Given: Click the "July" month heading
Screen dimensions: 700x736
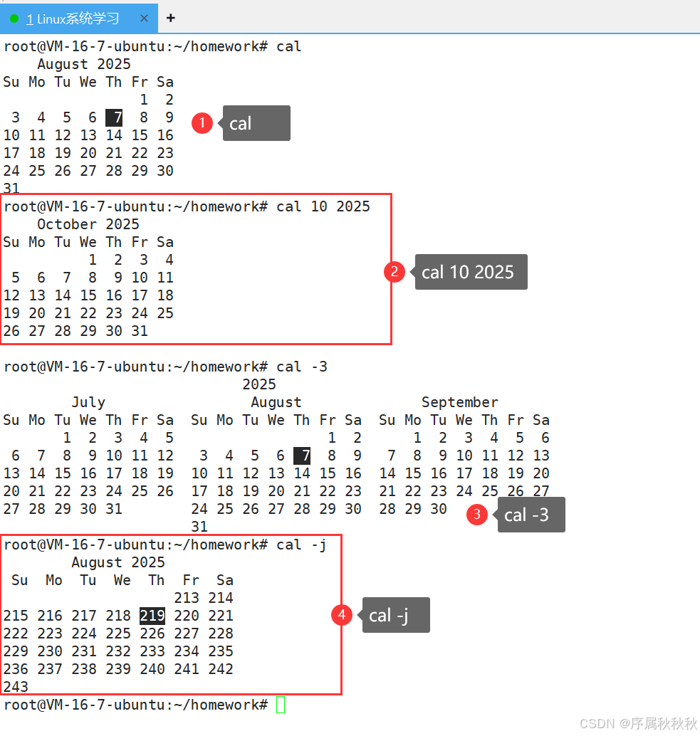Looking at the screenshot, I should coord(88,402).
